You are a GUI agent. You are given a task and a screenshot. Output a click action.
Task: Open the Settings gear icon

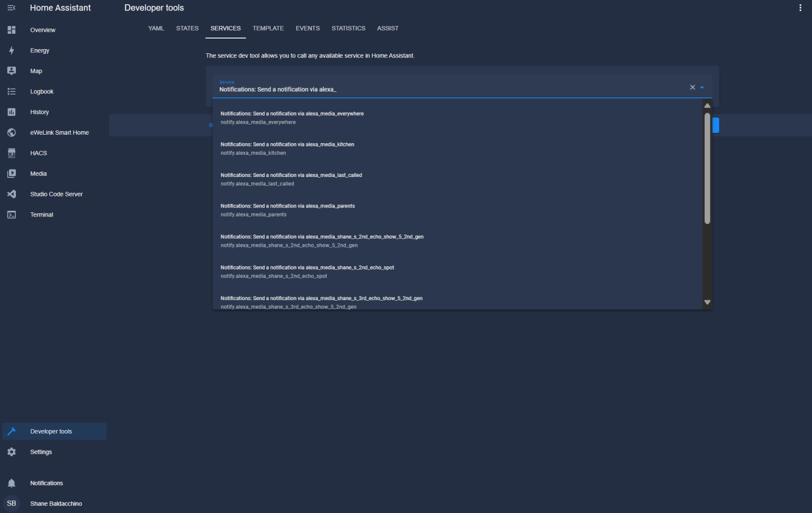point(11,452)
